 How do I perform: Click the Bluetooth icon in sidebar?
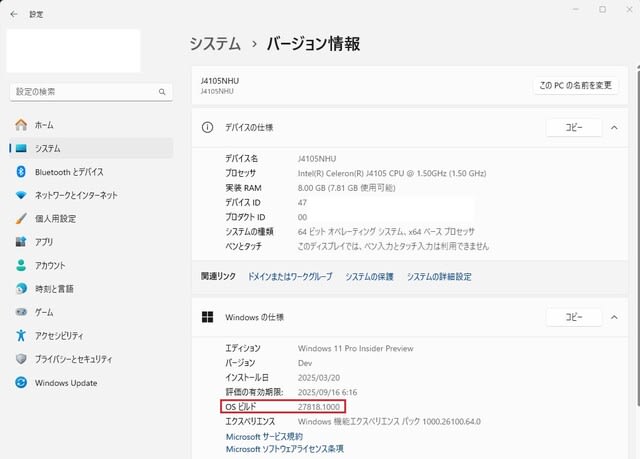[x=21, y=172]
